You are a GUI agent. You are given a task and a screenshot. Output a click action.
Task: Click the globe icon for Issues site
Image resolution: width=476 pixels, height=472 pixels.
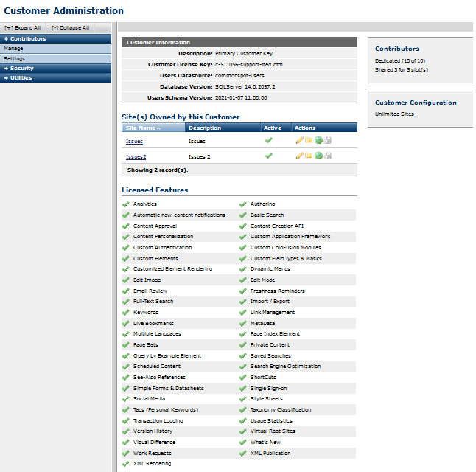pyautogui.click(x=318, y=140)
